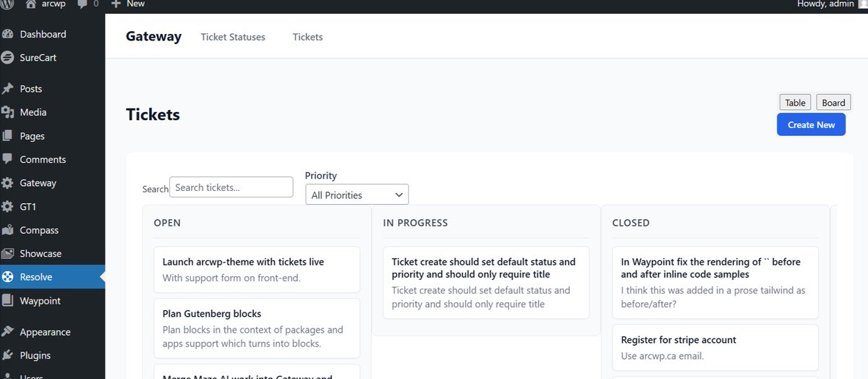Click the Gateway header title
The height and width of the screenshot is (379, 868).
153,36
